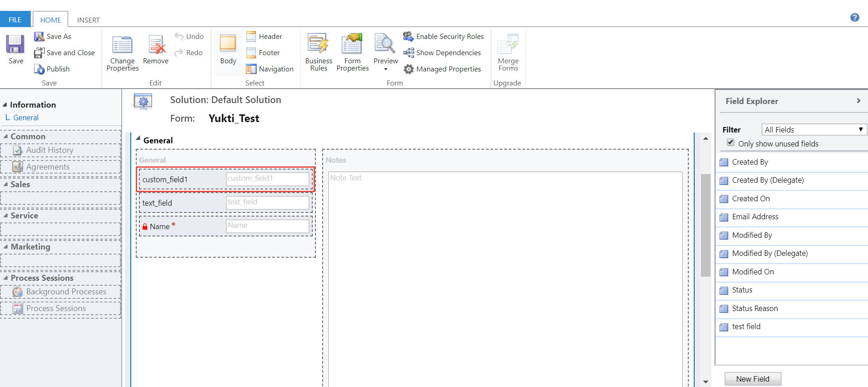Remove the selected field using the Remove icon
Viewport: 868px width, 387px height.
click(156, 44)
